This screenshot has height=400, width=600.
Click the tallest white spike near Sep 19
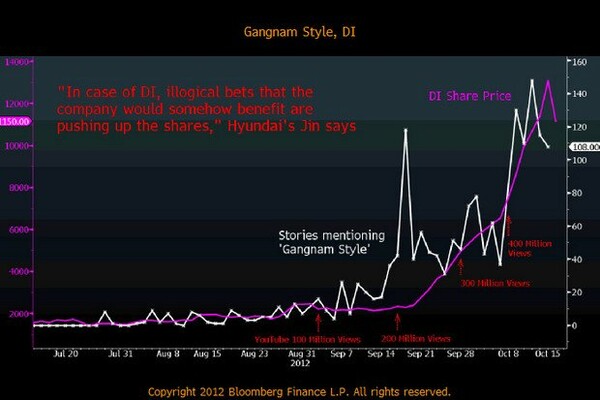click(x=405, y=130)
